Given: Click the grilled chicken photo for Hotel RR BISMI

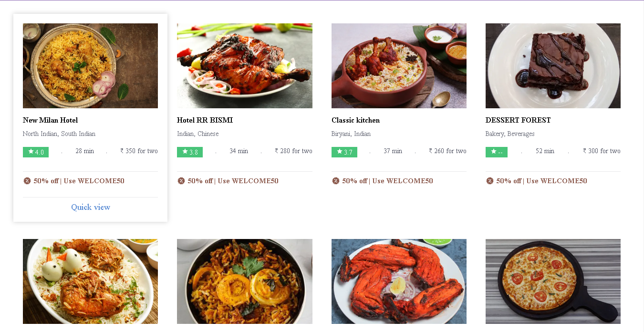Looking at the screenshot, I should point(244,66).
